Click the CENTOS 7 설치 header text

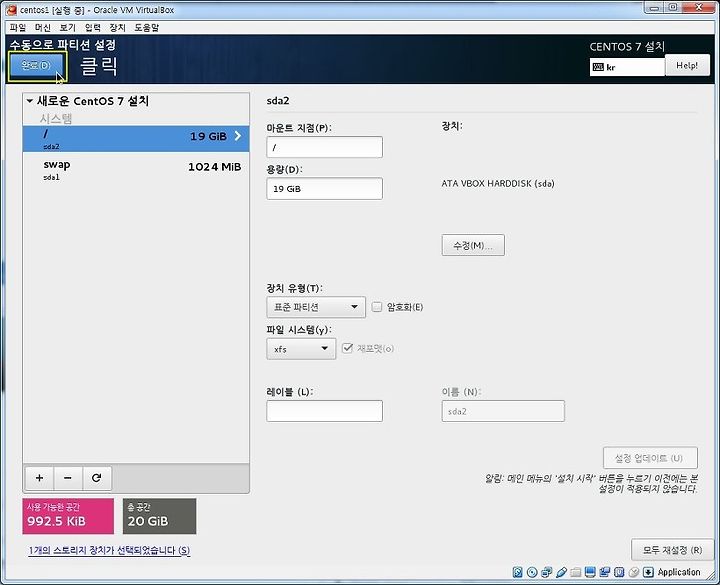627,46
